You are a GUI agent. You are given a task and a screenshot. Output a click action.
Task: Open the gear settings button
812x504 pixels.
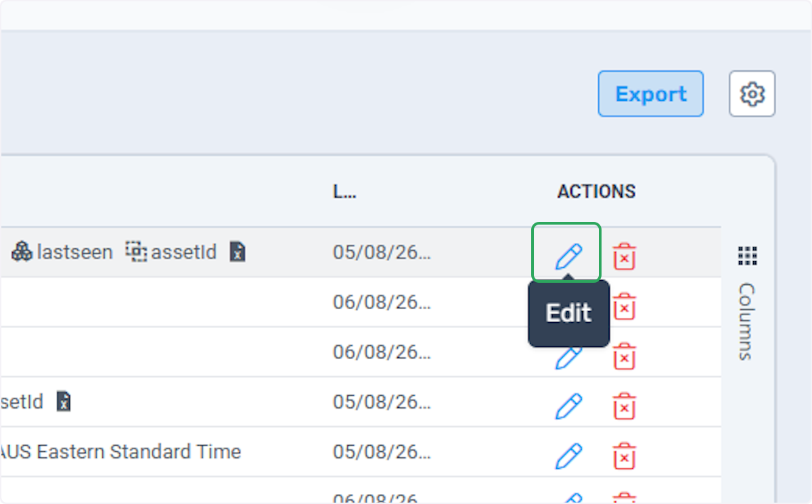tap(752, 93)
